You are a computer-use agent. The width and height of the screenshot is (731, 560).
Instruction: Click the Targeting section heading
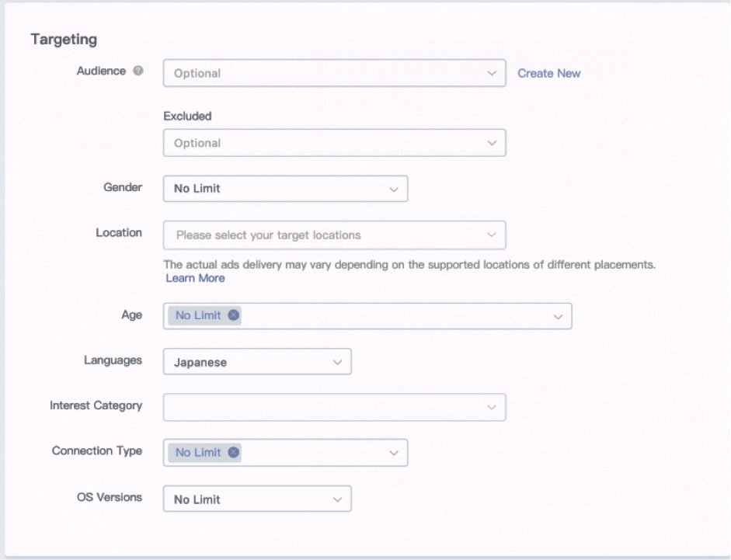(68, 40)
